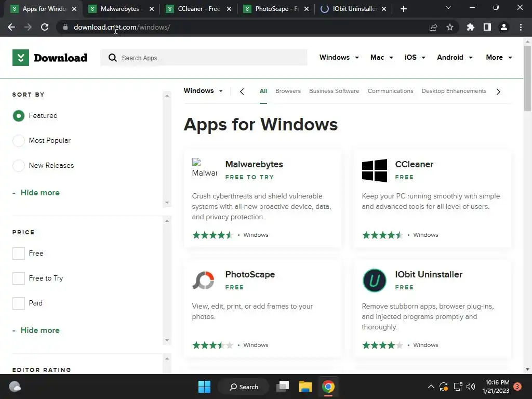Reload the page with refresh icon
This screenshot has height=399, width=532.
tap(45, 27)
